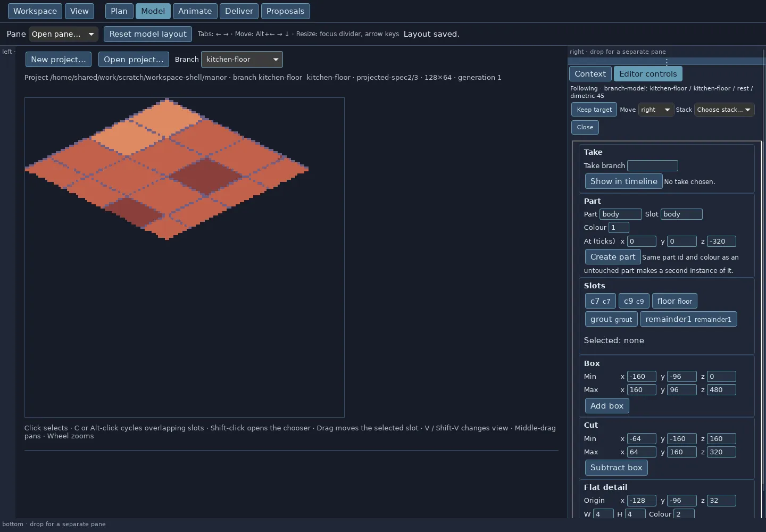
Task: Click the part Colour input field
Action: point(619,228)
